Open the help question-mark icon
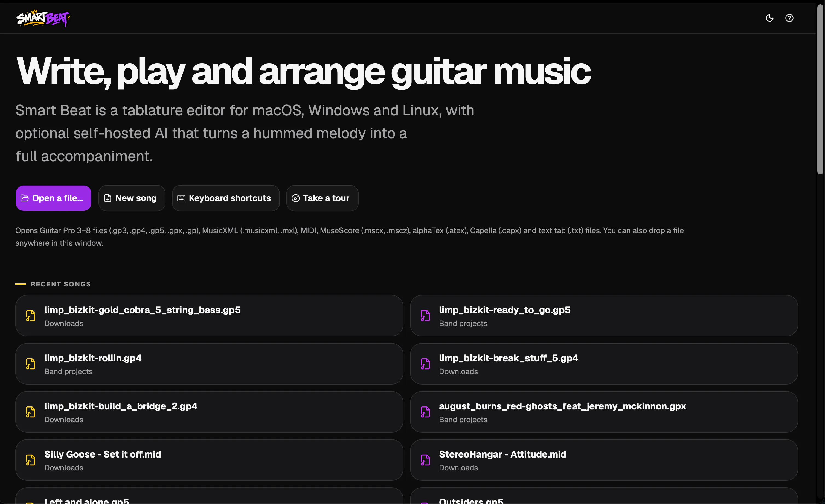 (789, 18)
